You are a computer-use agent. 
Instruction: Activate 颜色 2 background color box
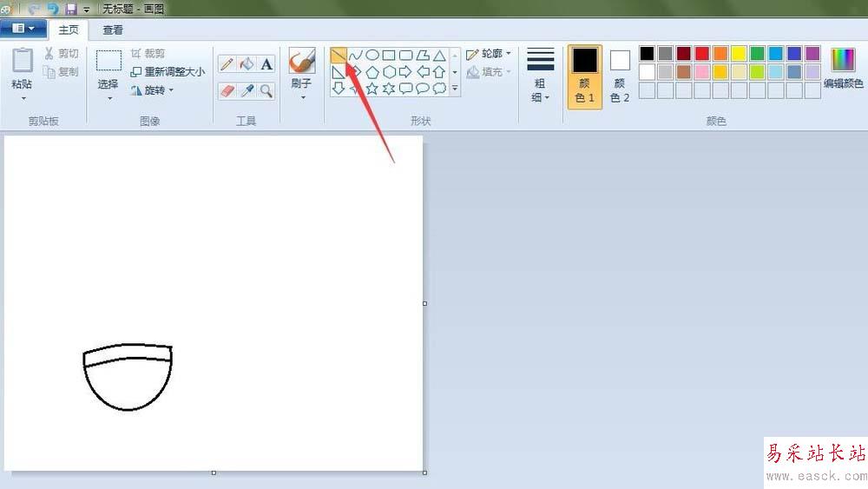620,76
